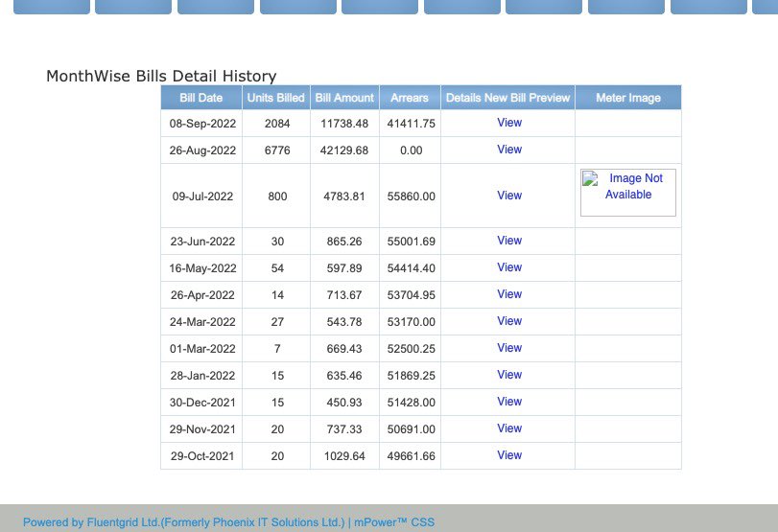Select the 29-Oct-2021 date cell
This screenshot has height=532, width=778.
click(202, 455)
